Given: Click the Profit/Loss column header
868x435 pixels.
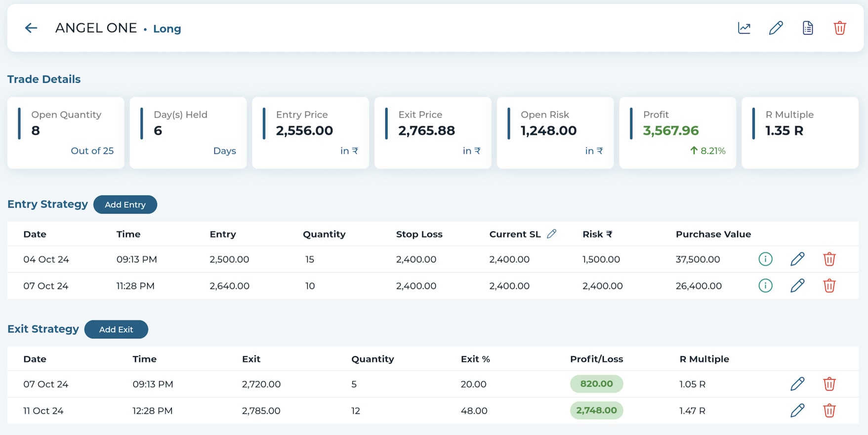Looking at the screenshot, I should coord(596,359).
